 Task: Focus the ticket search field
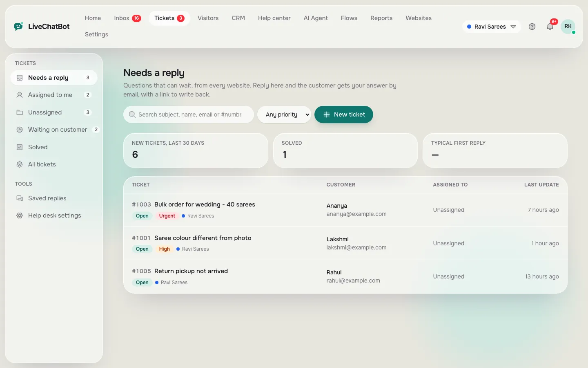[189, 114]
